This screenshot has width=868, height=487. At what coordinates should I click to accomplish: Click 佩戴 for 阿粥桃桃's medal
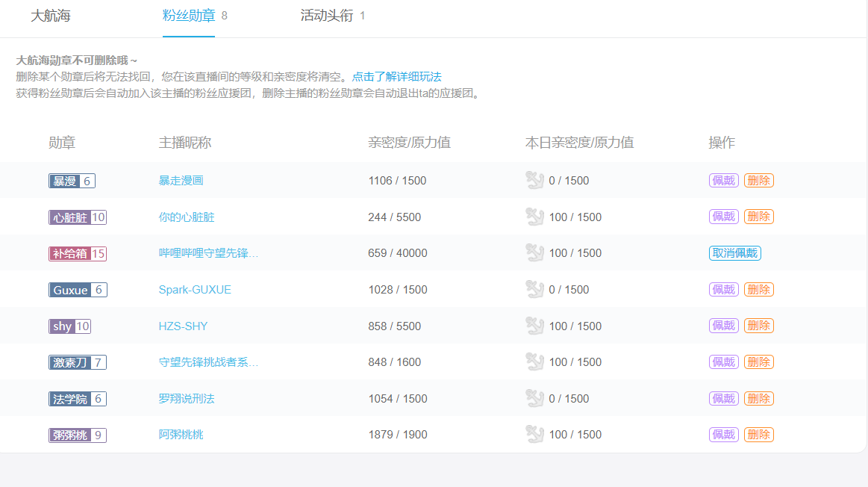722,433
